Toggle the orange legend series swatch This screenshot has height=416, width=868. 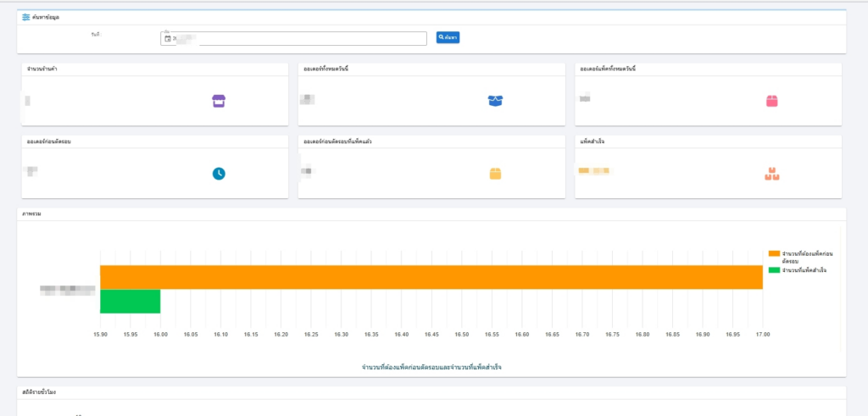(773, 253)
